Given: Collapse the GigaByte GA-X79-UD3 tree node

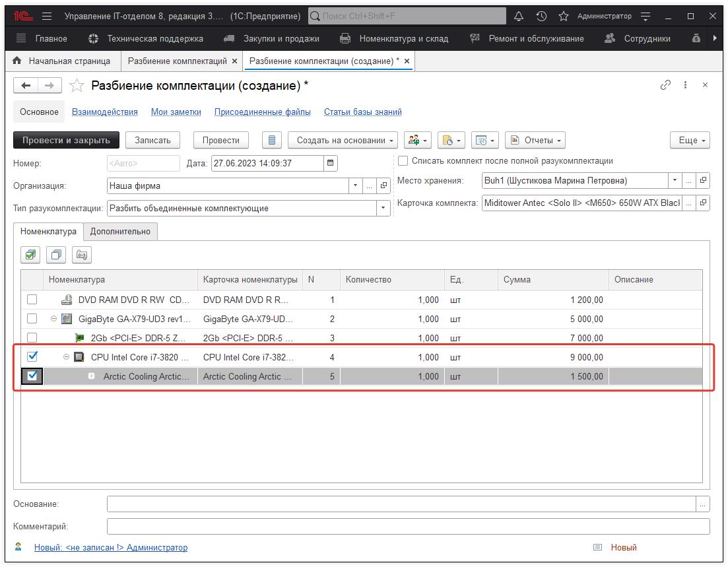Looking at the screenshot, I should coord(54,319).
